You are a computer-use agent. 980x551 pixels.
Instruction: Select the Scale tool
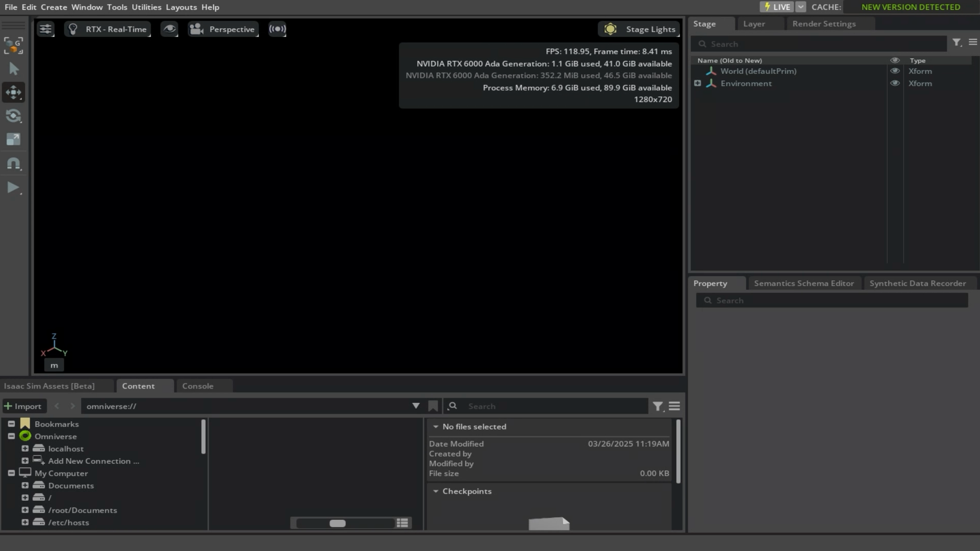pyautogui.click(x=14, y=139)
